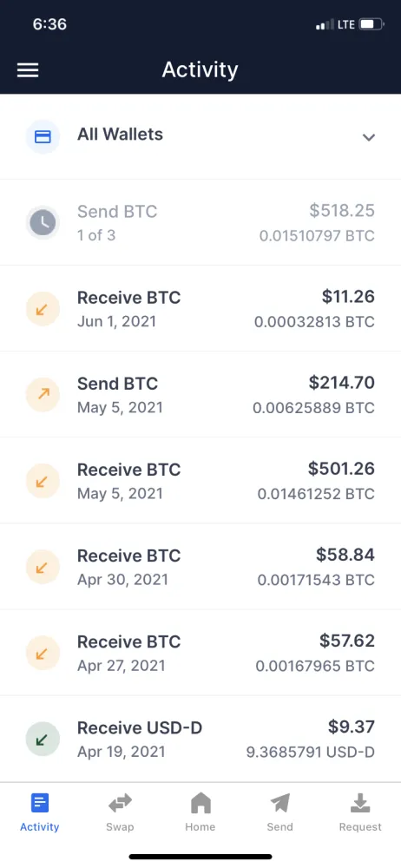Viewport: 401px width, 868px height.
Task: Expand the All Wallets chevron
Action: (x=369, y=137)
